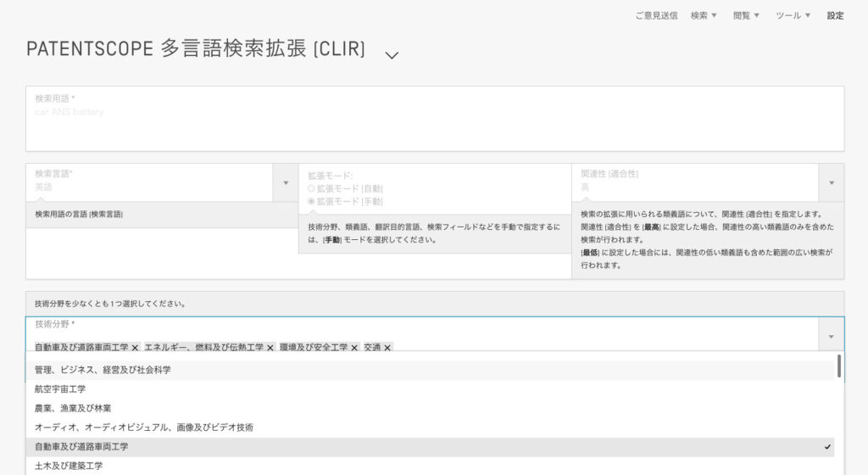Select 拡張モード [自動] radio button
Viewport: 868px width, 475px height.
tap(311, 188)
